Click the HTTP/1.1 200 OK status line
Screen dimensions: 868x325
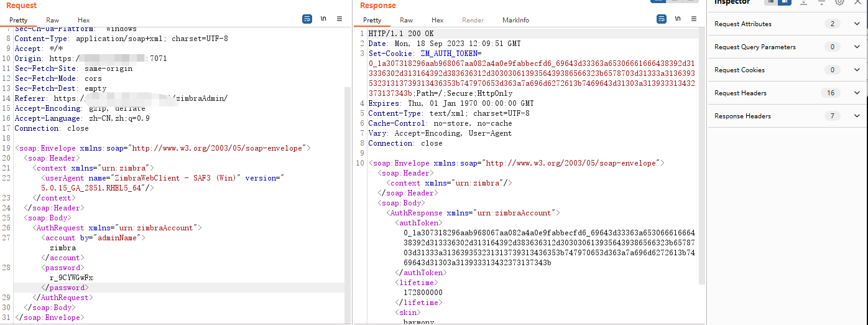click(x=401, y=34)
